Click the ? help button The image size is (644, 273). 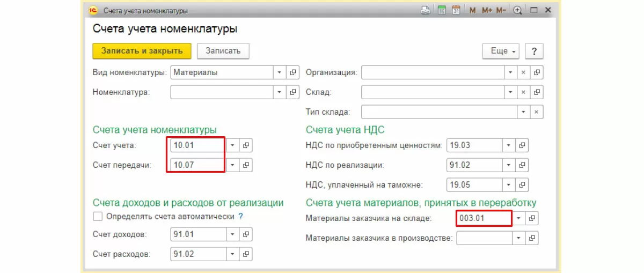(534, 51)
